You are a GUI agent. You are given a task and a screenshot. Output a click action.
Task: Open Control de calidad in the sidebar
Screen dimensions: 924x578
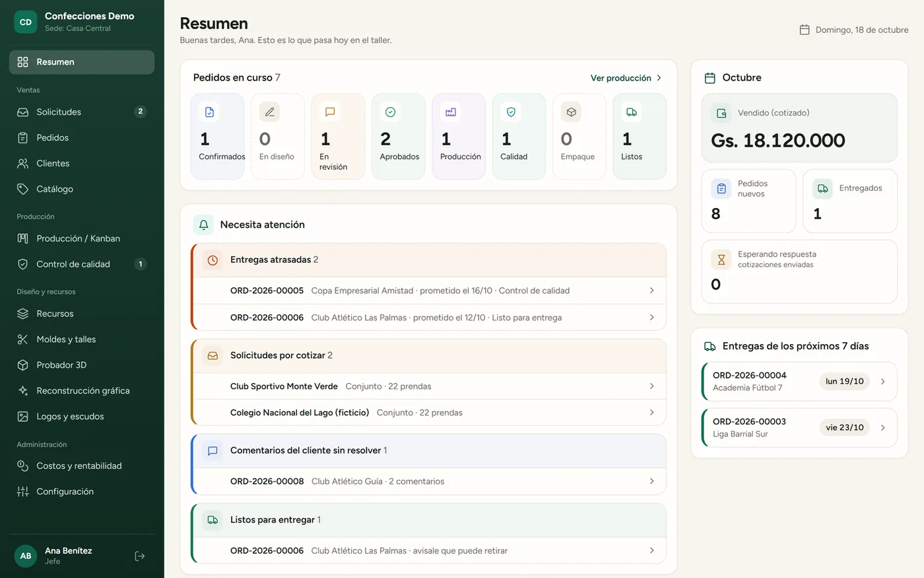click(82, 264)
